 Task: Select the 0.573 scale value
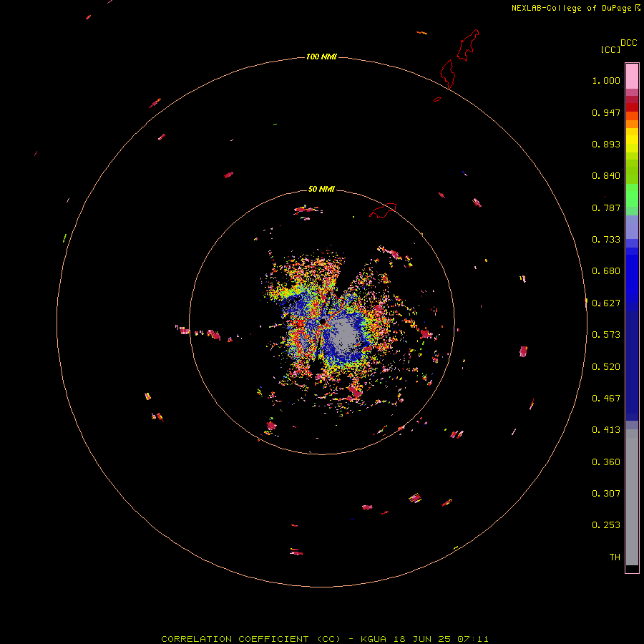coord(606,335)
